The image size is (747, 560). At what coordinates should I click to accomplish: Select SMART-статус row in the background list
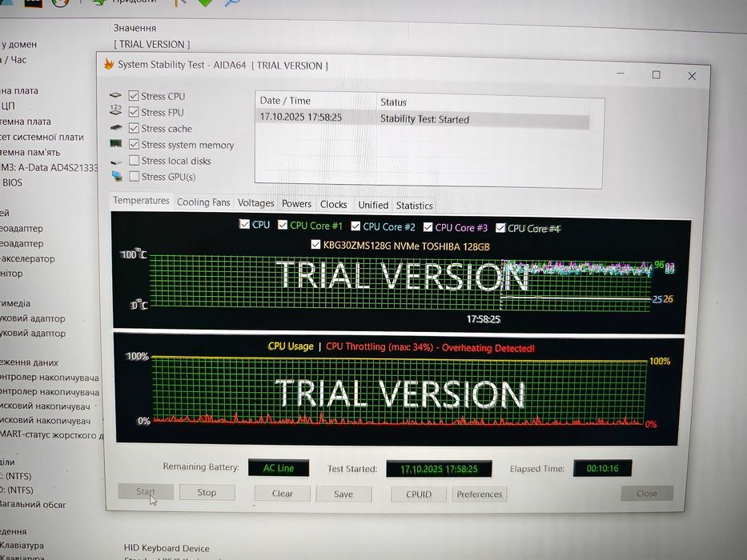(x=51, y=434)
